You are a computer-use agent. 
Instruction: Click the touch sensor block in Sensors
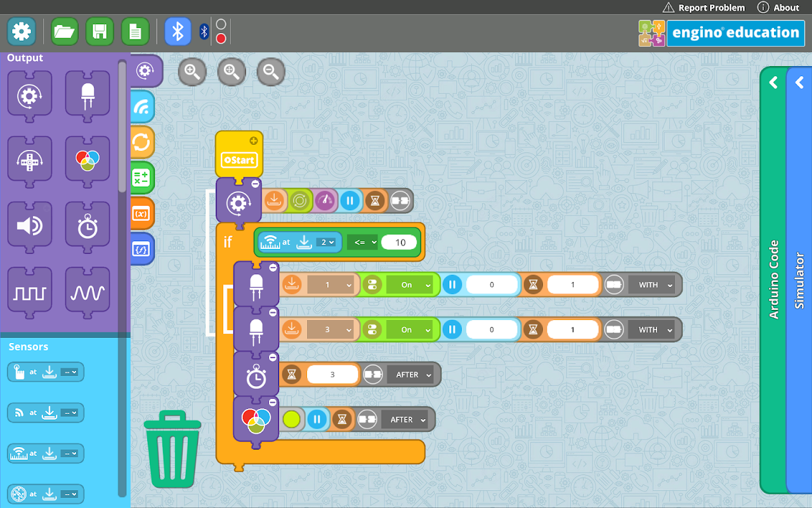pos(46,372)
